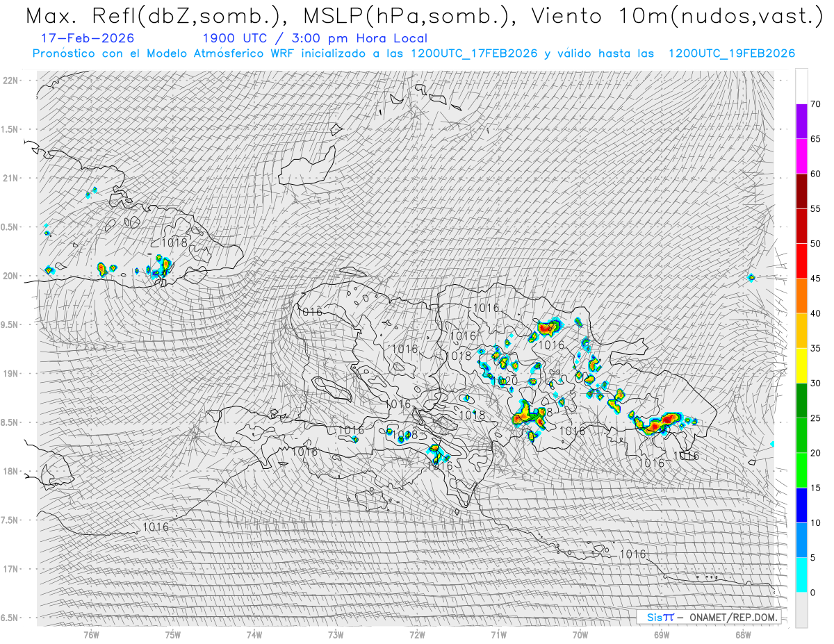Click the colorbar value label '70'
834x644 pixels.
(x=815, y=104)
